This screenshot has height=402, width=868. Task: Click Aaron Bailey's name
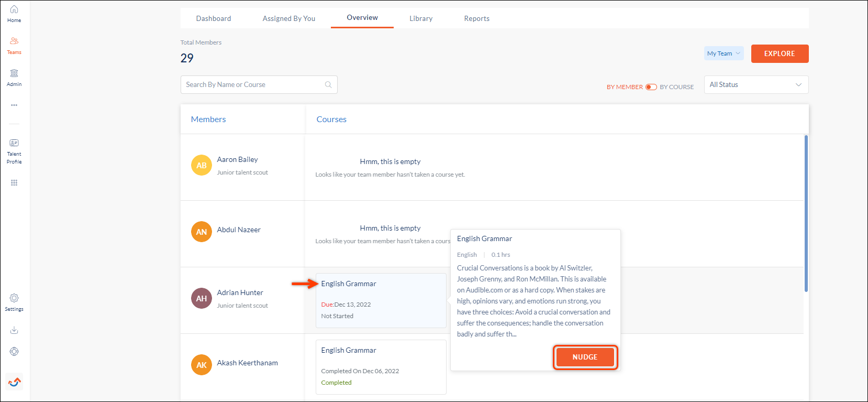[x=238, y=159]
